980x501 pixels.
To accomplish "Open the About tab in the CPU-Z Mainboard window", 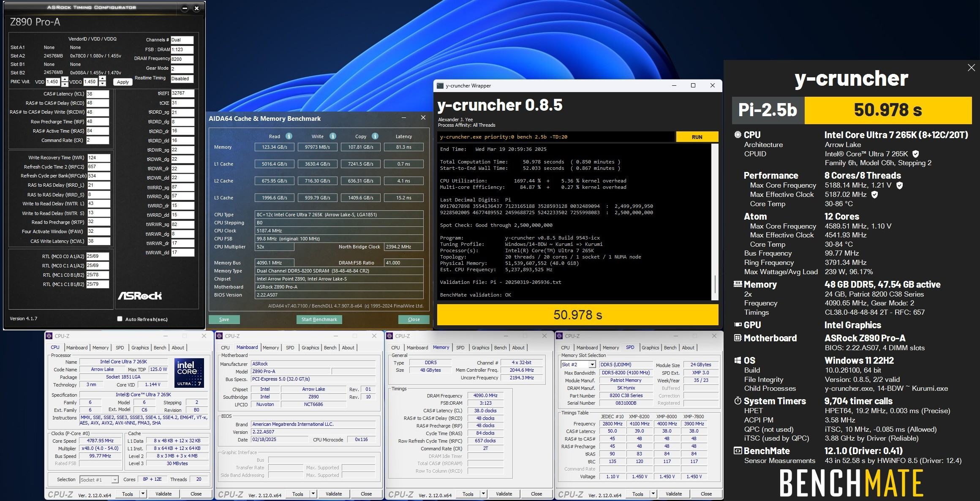I will point(348,348).
